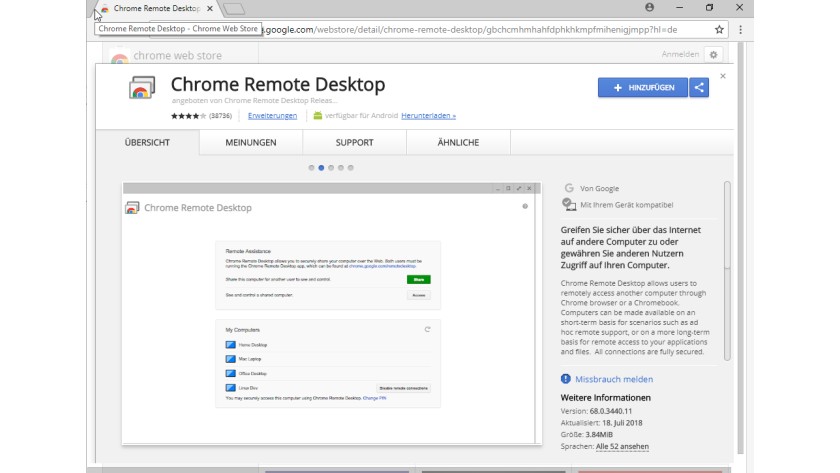Select the fourth screenshot carousel dot
This screenshot has height=473, width=840.
341,168
